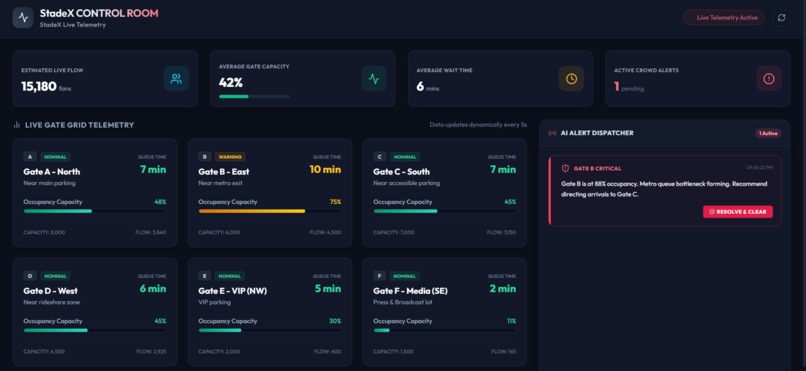Click the letter E badge on Gate E card
806x371 pixels.
pos(204,276)
